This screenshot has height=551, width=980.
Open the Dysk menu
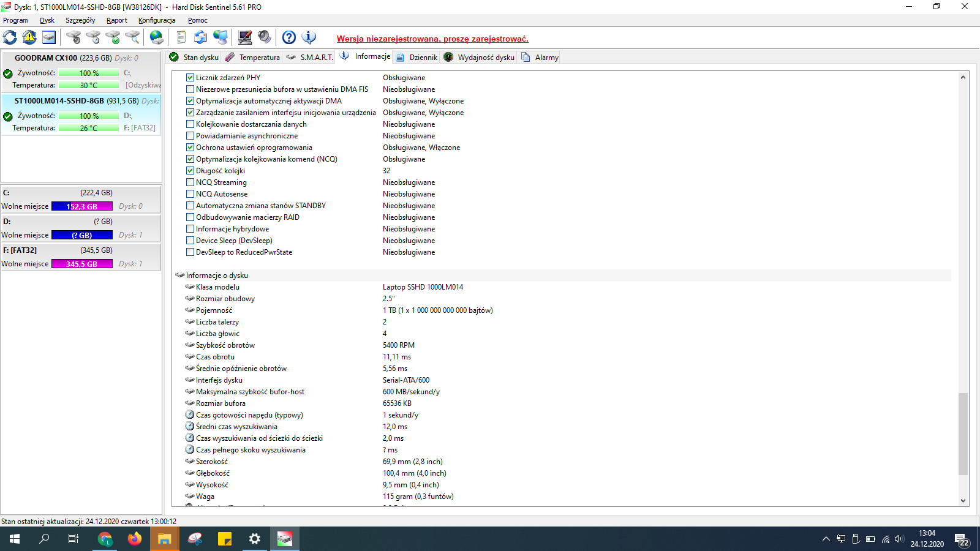point(47,20)
